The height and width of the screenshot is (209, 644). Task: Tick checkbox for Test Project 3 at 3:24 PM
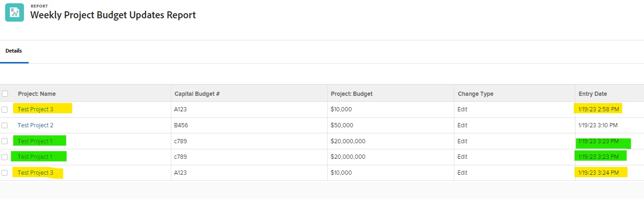click(x=5, y=173)
